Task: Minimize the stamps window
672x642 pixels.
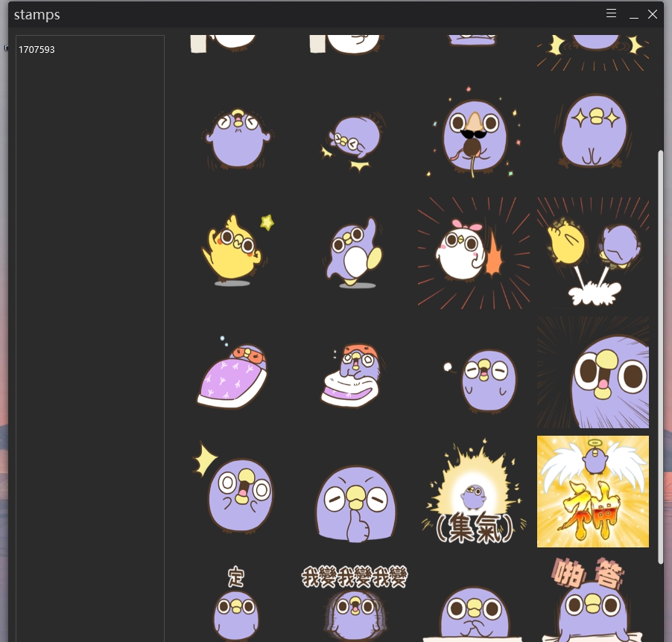Action: [x=633, y=15]
